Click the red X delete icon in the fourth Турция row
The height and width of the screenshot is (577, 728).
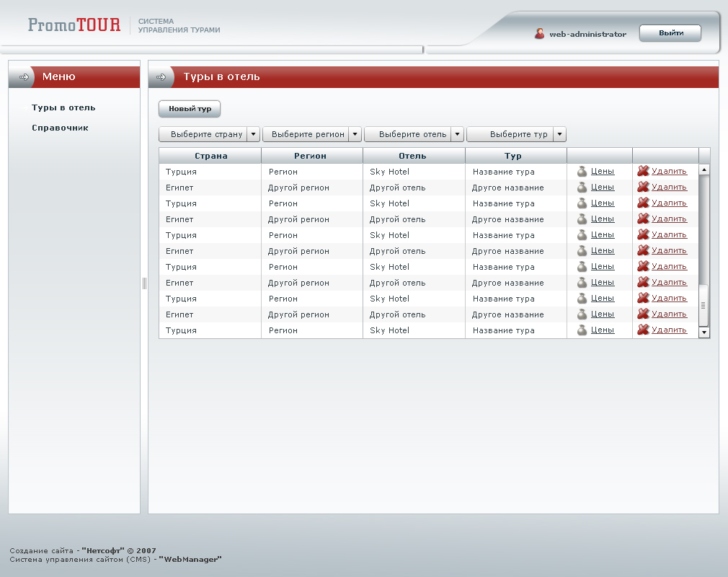coord(643,266)
